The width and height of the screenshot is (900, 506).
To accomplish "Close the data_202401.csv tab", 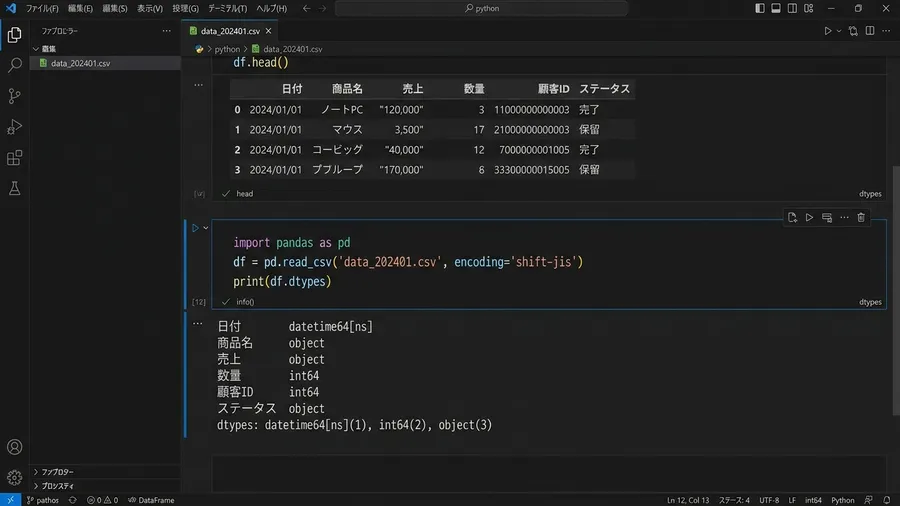I will [268, 31].
